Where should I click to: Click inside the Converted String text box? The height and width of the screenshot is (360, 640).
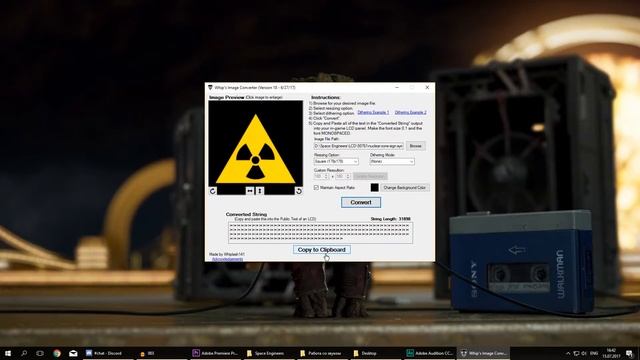coord(320,233)
